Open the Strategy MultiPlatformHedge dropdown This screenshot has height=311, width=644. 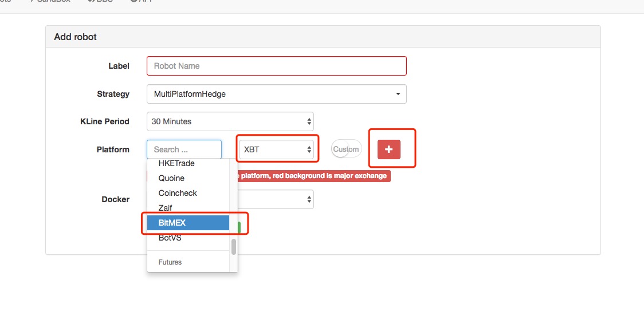(x=276, y=94)
